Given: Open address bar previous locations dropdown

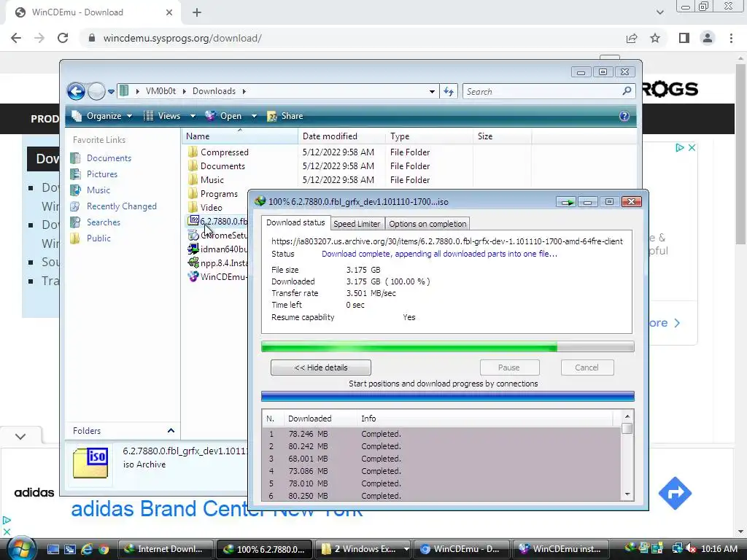Looking at the screenshot, I should click(x=432, y=91).
